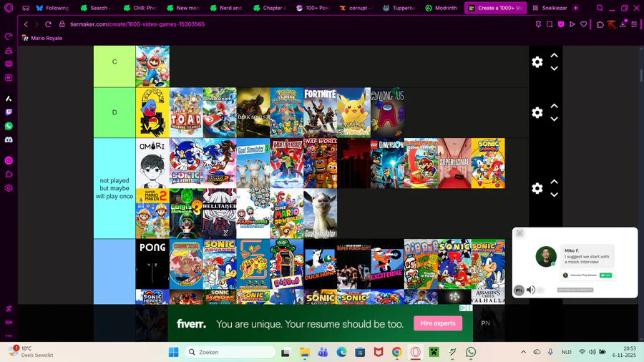Screen dimensions: 644x362
Task: Open volume control in system tray
Action: pos(592,352)
